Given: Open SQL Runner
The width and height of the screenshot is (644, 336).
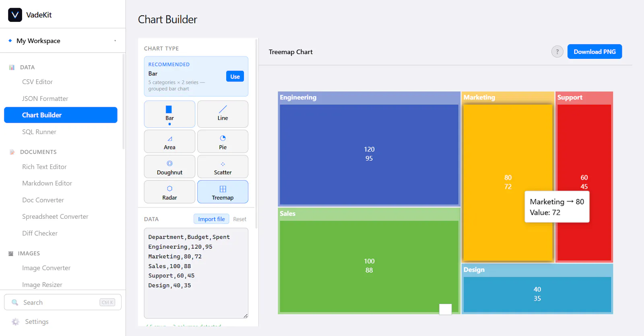Looking at the screenshot, I should click(39, 132).
